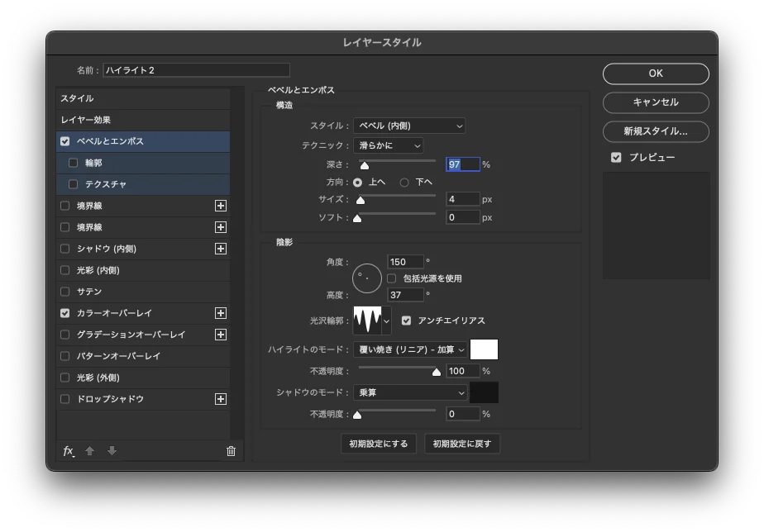Click the キャンセル button
Screen dimensions: 764x532
656,102
